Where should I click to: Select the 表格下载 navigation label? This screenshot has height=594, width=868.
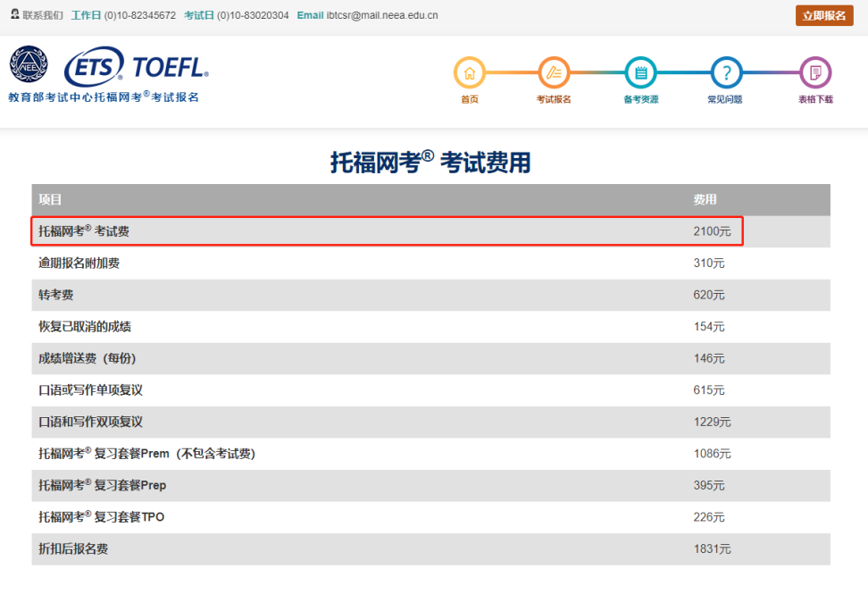pos(814,97)
